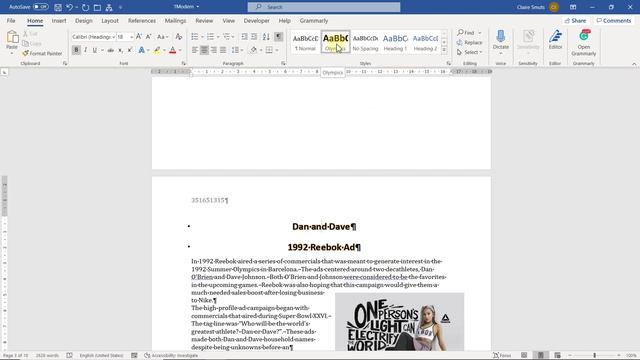Open the font size dropdown
640x360 pixels.
pos(131,37)
